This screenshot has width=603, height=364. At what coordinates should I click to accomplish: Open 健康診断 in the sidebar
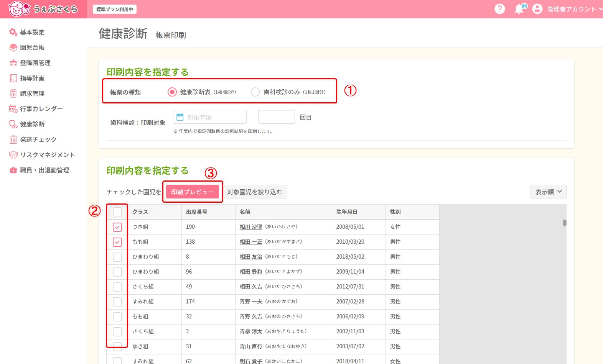pyautogui.click(x=32, y=124)
